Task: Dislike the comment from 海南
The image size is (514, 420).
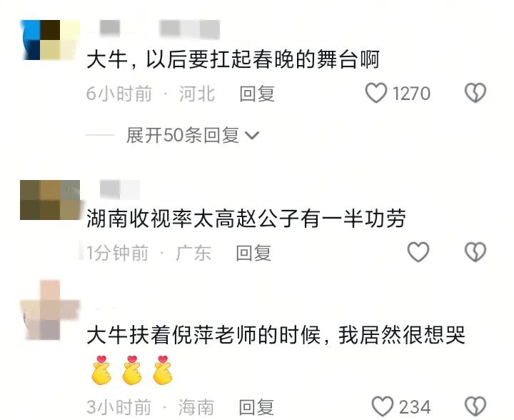Action: click(x=475, y=406)
